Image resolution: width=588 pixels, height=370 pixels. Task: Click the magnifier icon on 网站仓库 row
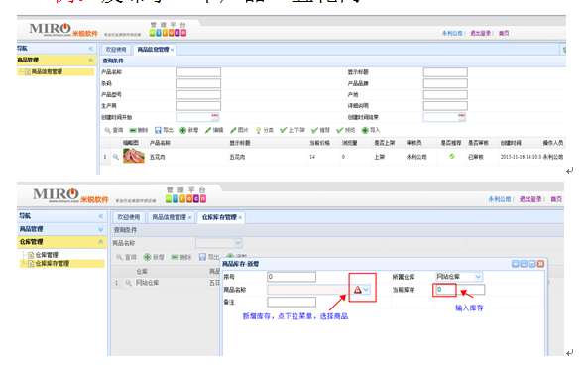tap(128, 283)
